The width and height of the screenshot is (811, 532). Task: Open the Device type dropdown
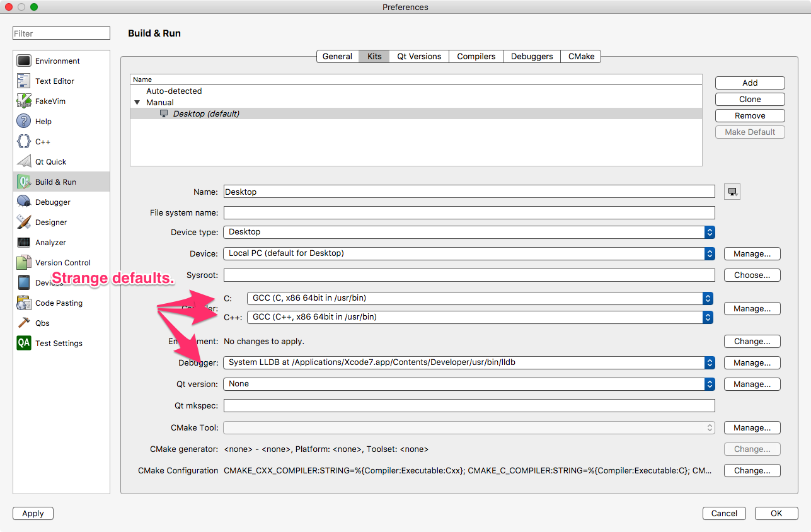708,232
